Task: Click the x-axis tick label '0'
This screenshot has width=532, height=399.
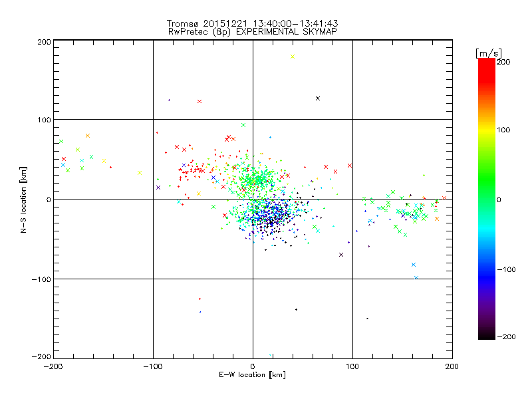Action: pos(253,366)
